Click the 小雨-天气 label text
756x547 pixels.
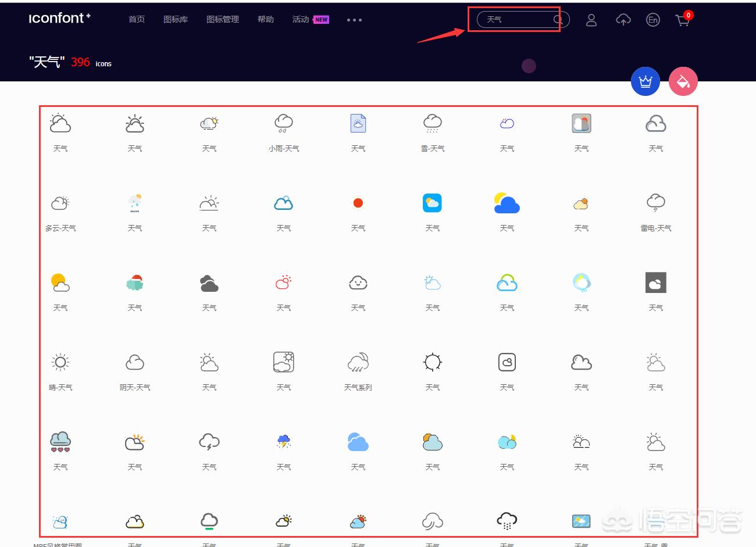click(x=284, y=149)
